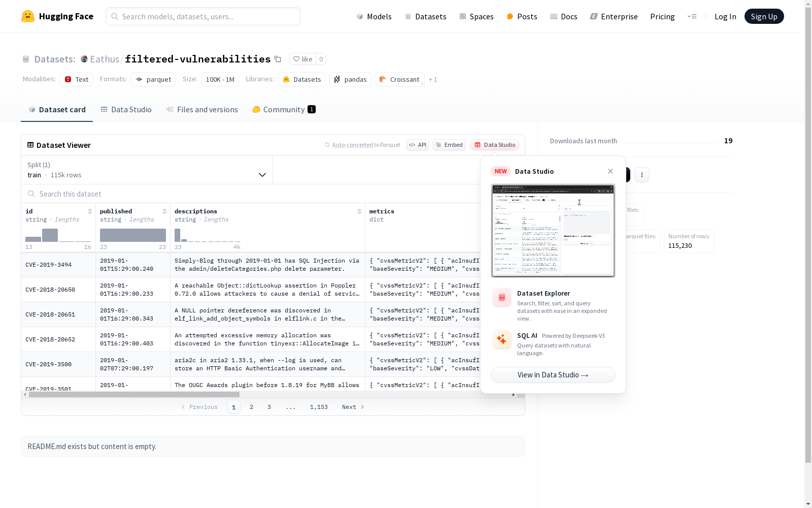Click the Previous page button
The height and width of the screenshot is (508, 812).
point(199,407)
